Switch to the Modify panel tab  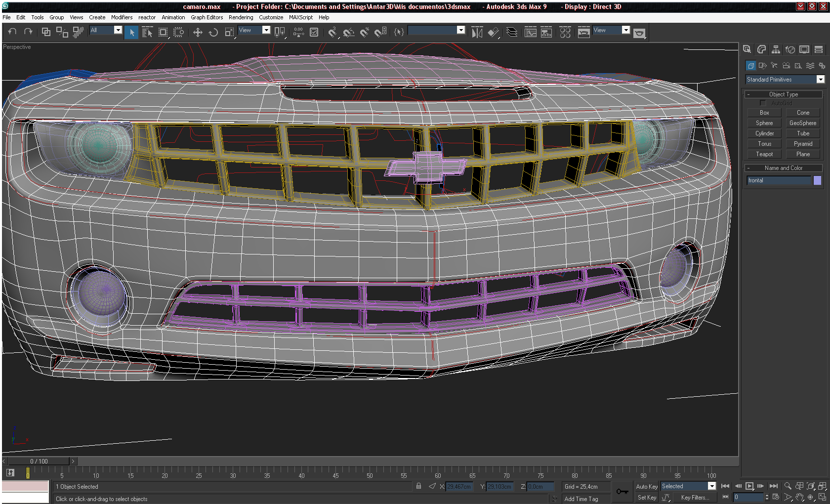[x=761, y=49]
